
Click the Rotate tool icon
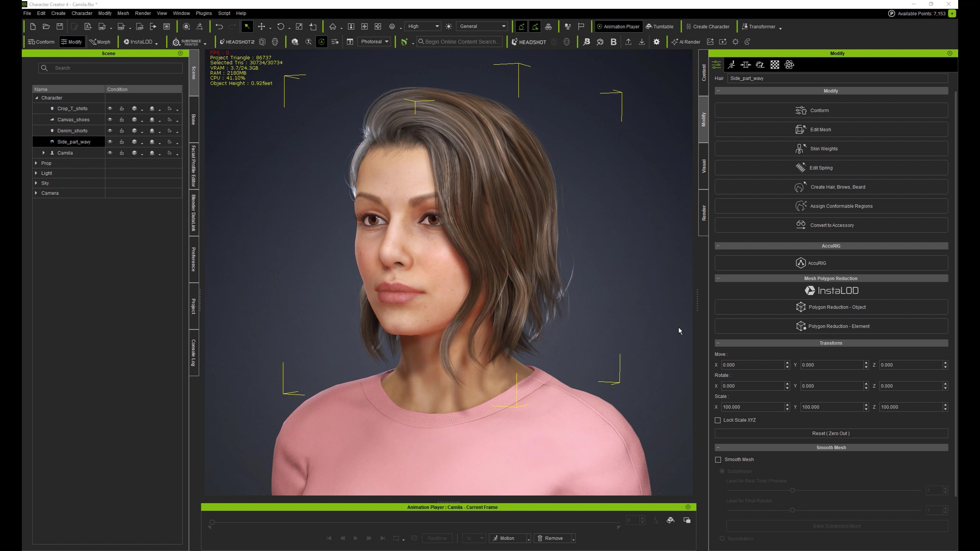[x=281, y=26]
